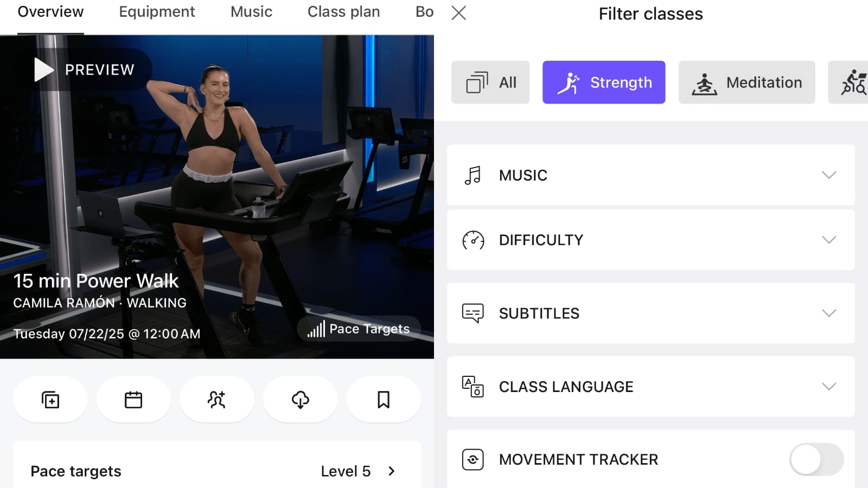Open the schedule calendar icon
This screenshot has height=488, width=868.
tap(133, 400)
